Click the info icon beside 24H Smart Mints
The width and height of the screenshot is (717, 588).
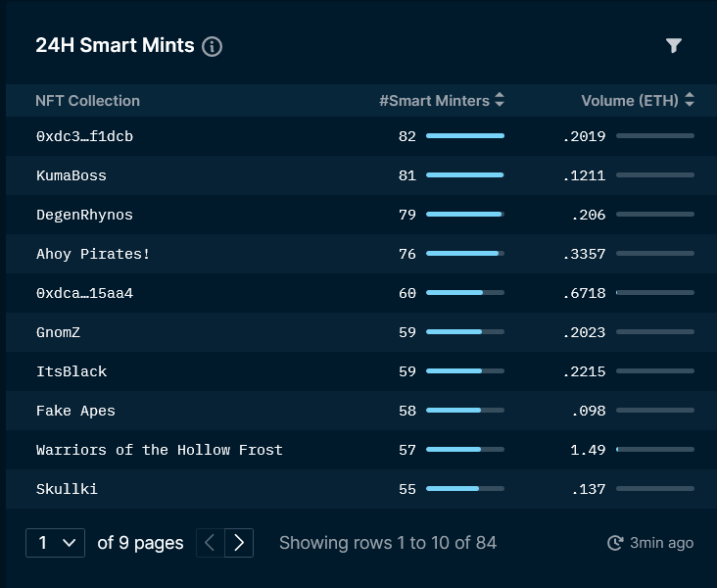pyautogui.click(x=213, y=47)
